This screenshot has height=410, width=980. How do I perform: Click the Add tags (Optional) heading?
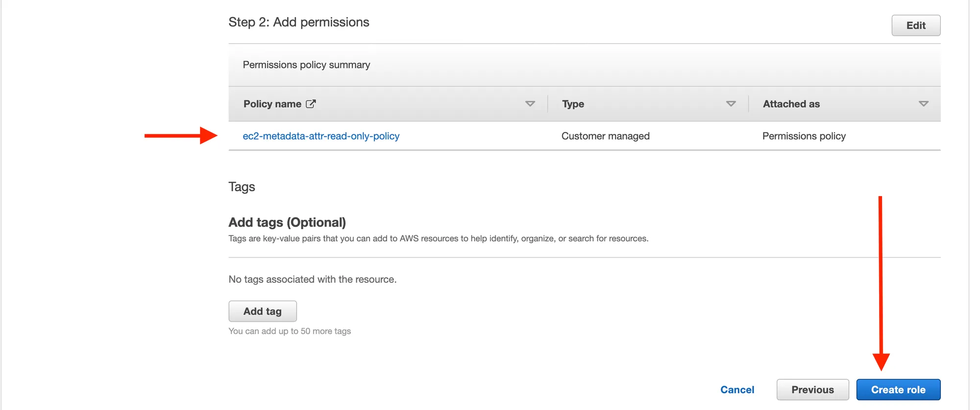(287, 222)
